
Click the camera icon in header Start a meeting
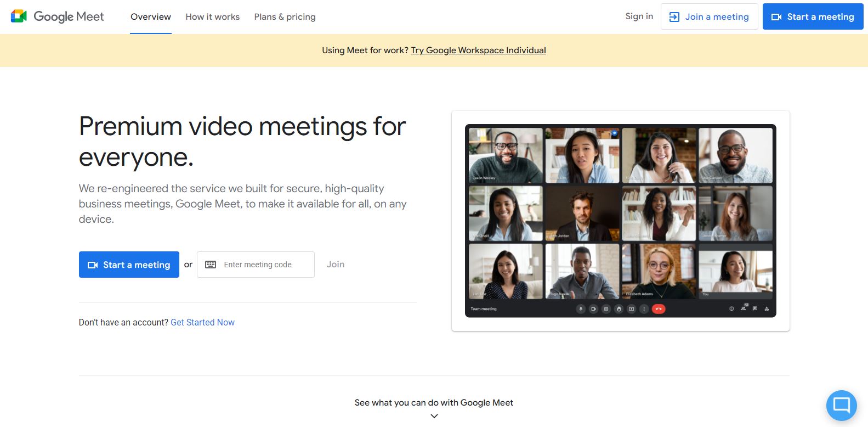click(x=776, y=17)
